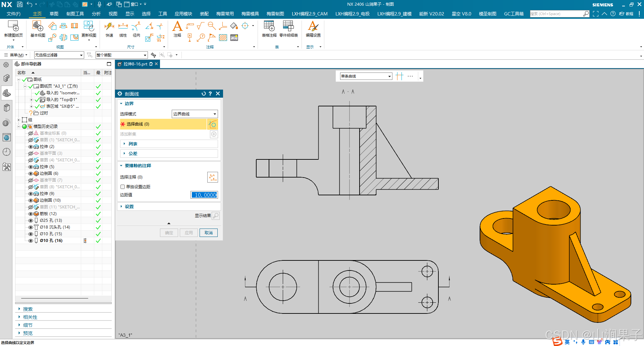This screenshot has height=346, width=644.
Task: Expand the 列表 section
Action: tap(169, 144)
